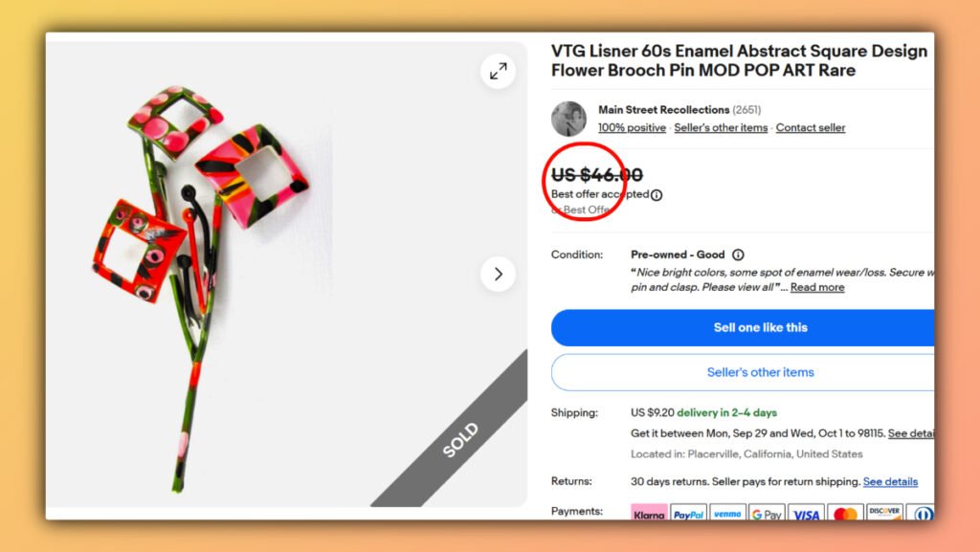980x552 pixels.
Task: Open the condition info icon
Action: [738, 254]
